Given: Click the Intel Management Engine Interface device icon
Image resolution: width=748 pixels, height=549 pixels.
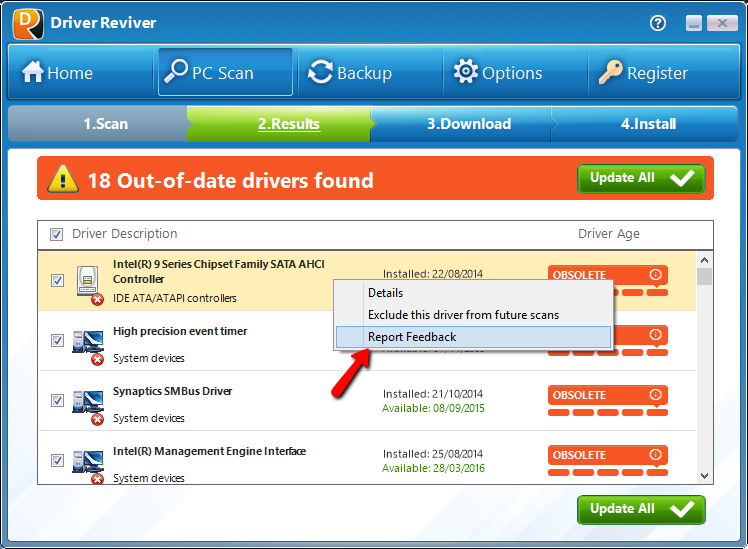Looking at the screenshot, I should [x=88, y=466].
